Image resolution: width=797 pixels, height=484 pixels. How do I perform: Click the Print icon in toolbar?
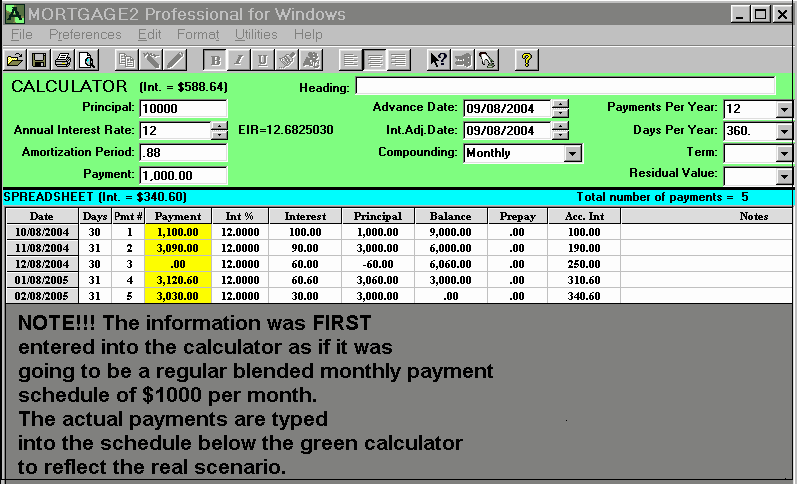point(63,59)
